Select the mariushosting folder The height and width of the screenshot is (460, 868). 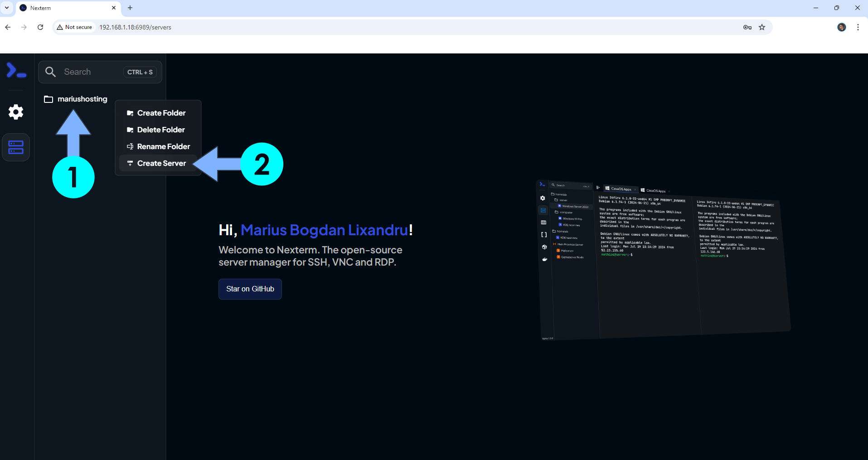pos(76,99)
